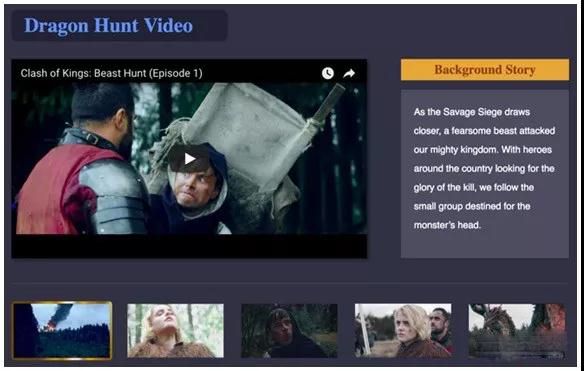Click the "monster's head." line of text
This screenshot has height=371, width=584.
click(x=447, y=225)
